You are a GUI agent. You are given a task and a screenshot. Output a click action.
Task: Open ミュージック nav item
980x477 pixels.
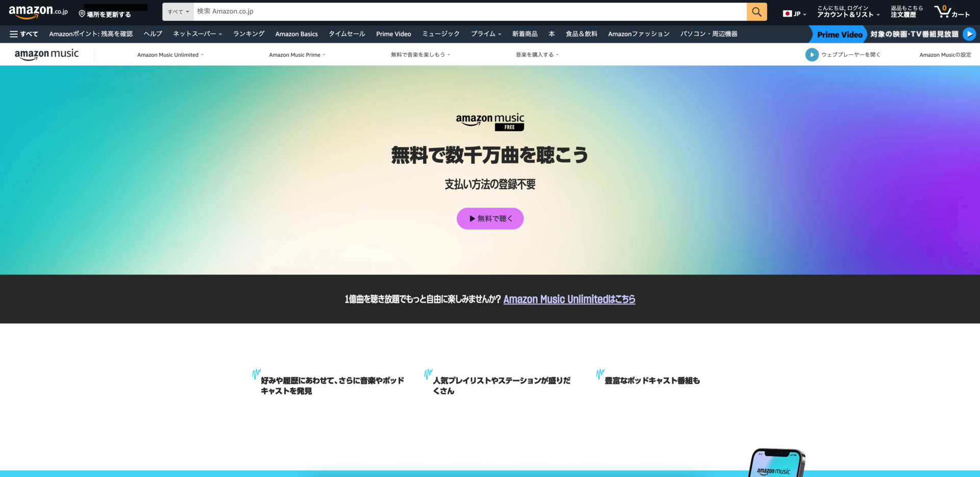[441, 34]
